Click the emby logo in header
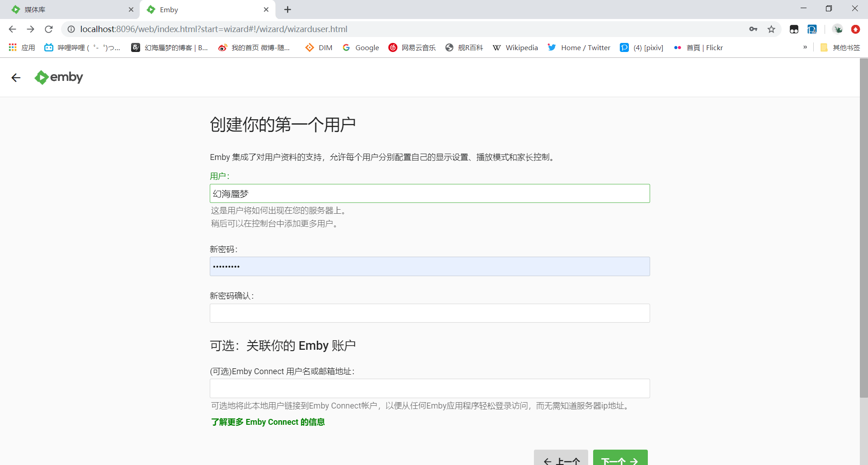868x465 pixels. [x=59, y=77]
